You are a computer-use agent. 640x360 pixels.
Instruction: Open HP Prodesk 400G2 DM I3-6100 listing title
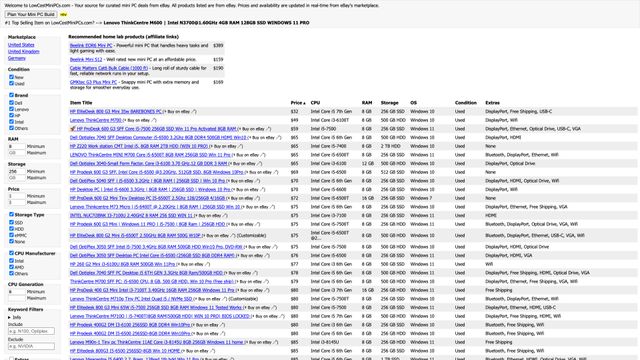pyautogui.click(x=130, y=325)
